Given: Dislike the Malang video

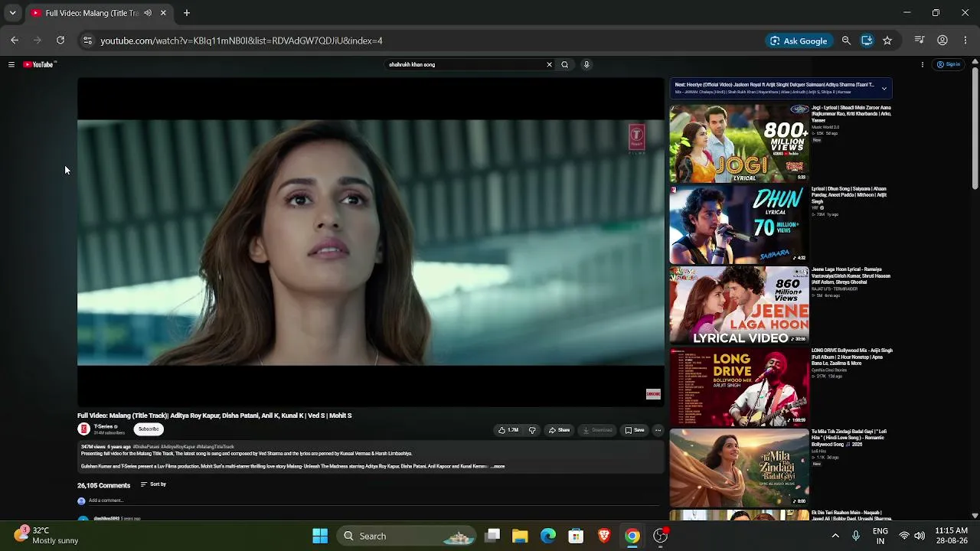Looking at the screenshot, I should click(x=532, y=430).
